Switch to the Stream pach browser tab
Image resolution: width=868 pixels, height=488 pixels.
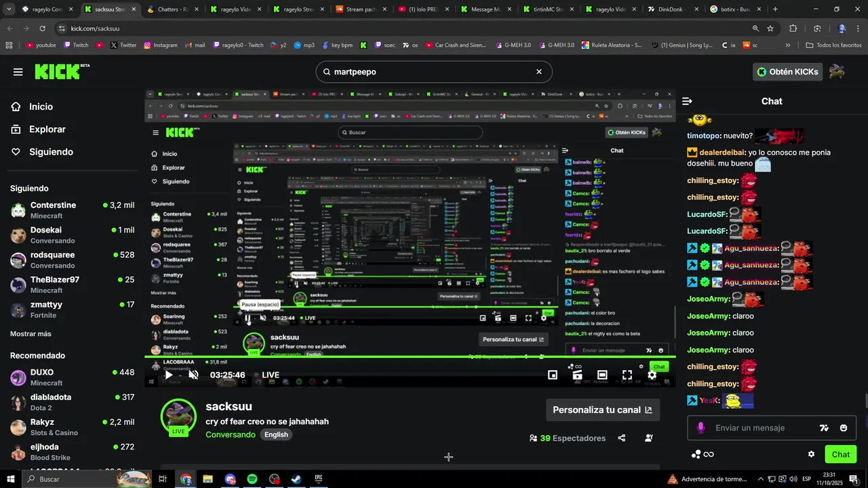point(360,9)
